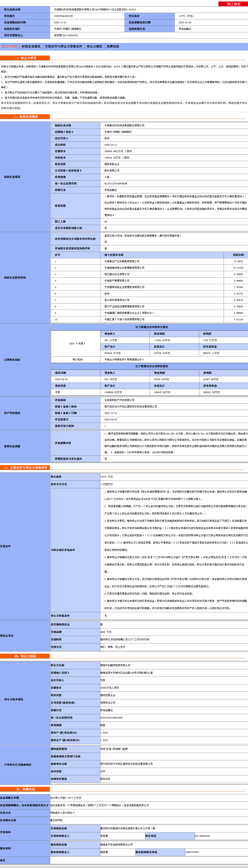Screen dimensions: 248x868
Task: Go to the 转让方简况 tab
Action: click(x=94, y=46)
